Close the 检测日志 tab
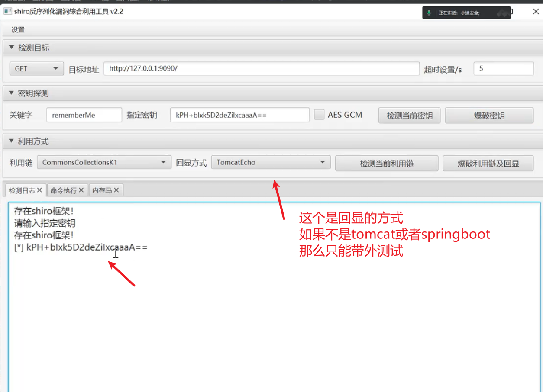 point(39,190)
